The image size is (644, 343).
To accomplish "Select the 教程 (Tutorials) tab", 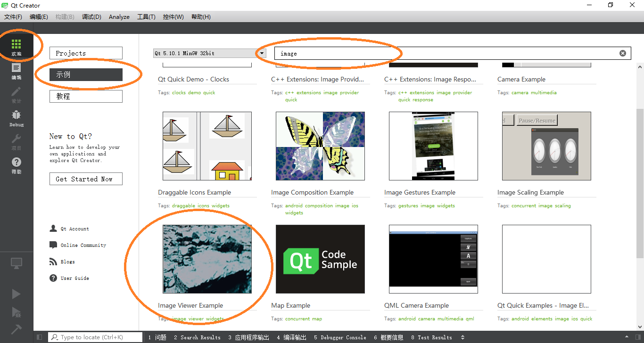I will 86,96.
